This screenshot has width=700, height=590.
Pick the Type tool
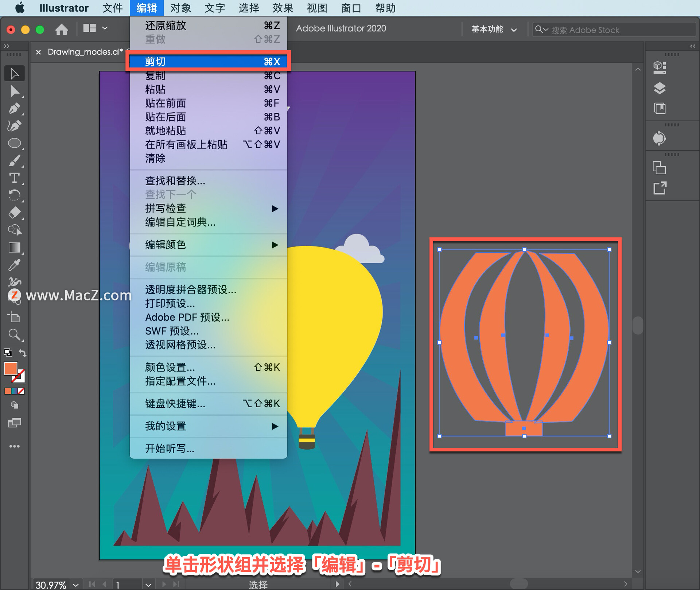15,178
